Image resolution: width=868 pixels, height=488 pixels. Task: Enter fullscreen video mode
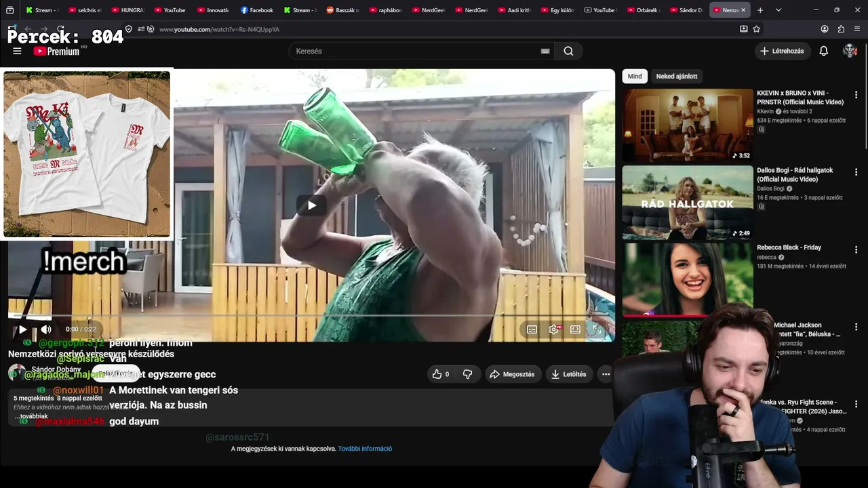(597, 329)
